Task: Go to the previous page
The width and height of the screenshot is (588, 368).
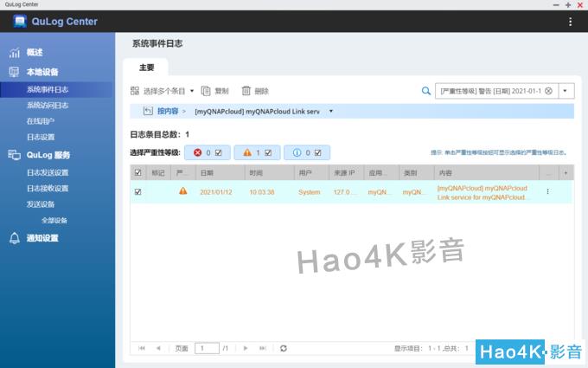Action: click(x=158, y=348)
